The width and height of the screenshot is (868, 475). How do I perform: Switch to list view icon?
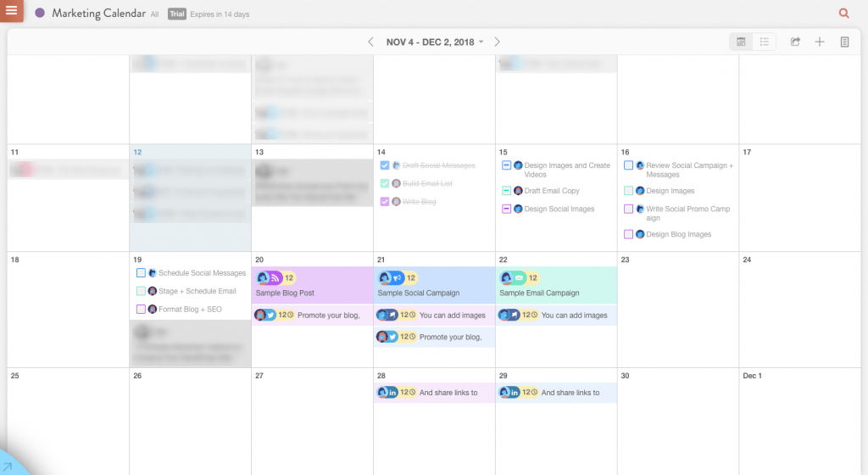click(x=764, y=42)
